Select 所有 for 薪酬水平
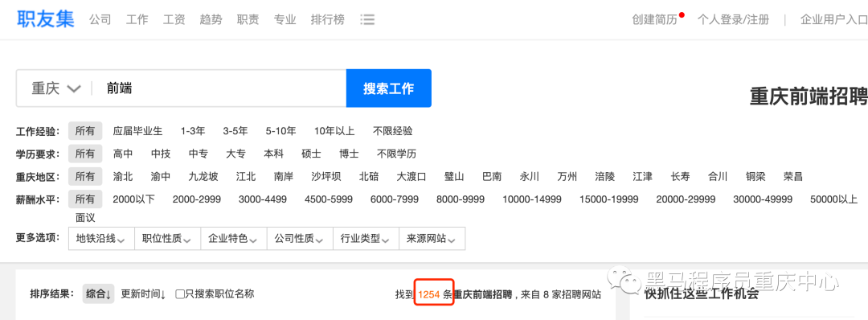Image resolution: width=868 pixels, height=320 pixels. [x=85, y=199]
